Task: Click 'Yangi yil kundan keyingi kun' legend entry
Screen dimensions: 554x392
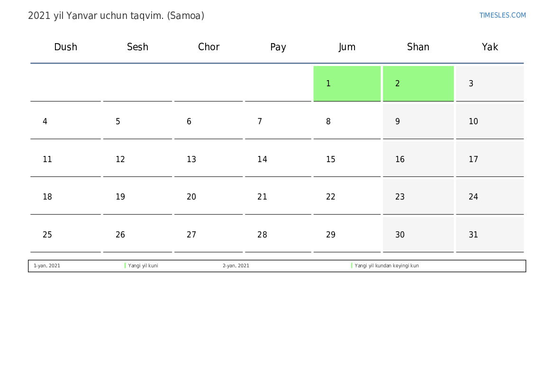Action: click(387, 266)
